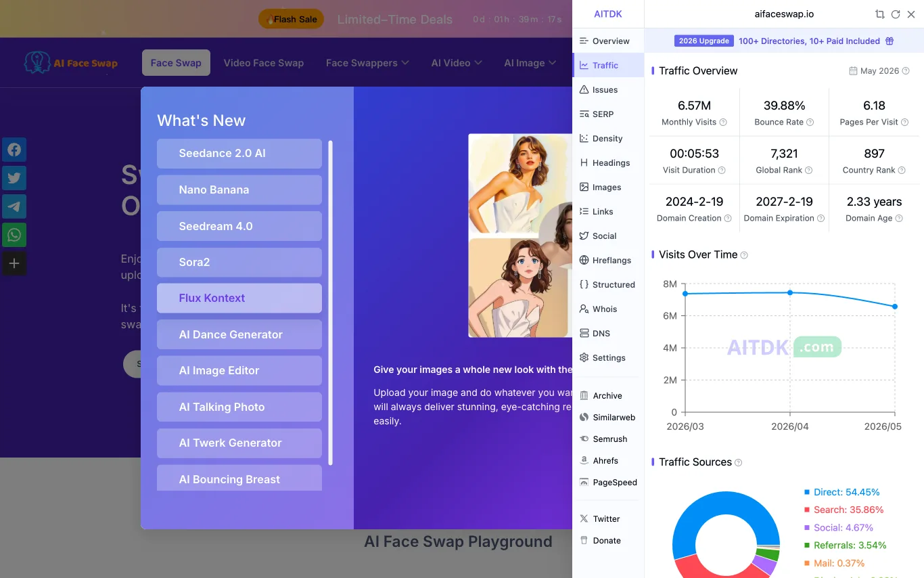Select Seedream 4.0 in What's New
Image resolution: width=924 pixels, height=578 pixels.
[239, 226]
